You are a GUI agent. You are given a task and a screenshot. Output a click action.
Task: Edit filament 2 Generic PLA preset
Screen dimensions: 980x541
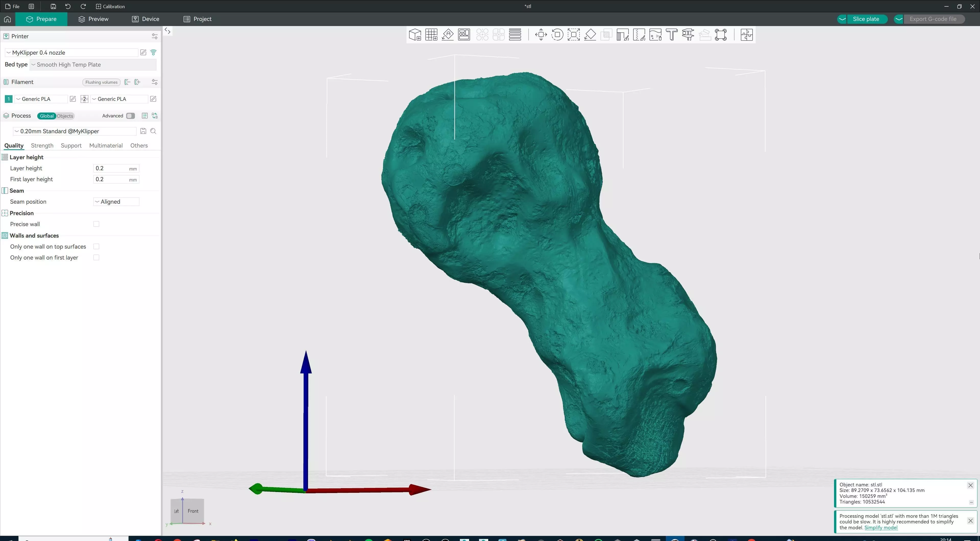pyautogui.click(x=153, y=99)
